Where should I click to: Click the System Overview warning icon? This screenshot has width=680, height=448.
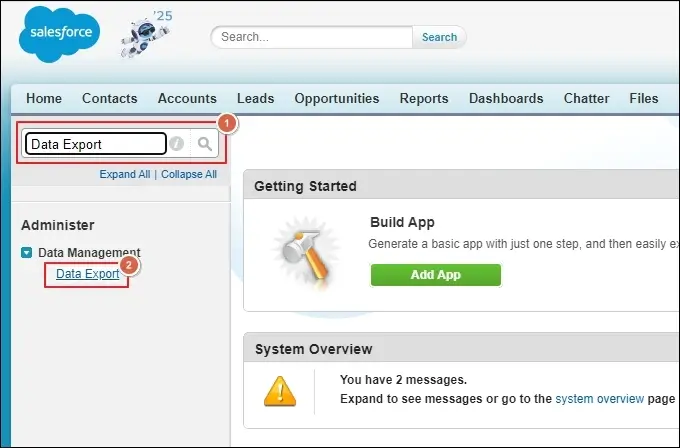coord(280,388)
